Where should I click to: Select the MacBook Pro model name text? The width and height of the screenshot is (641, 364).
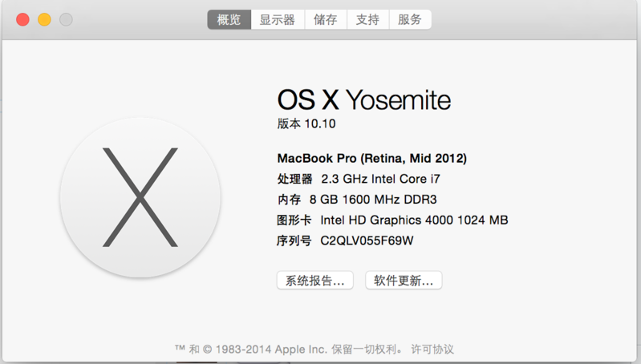point(371,158)
